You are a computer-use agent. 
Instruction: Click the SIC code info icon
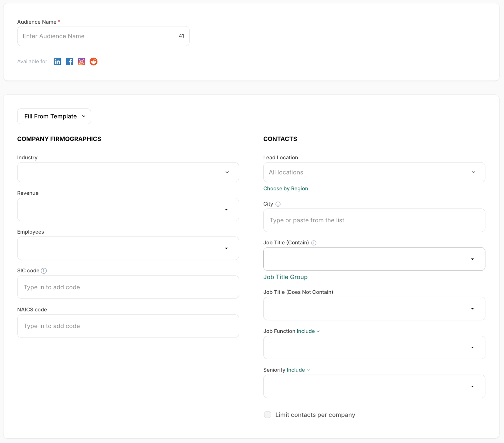[44, 271]
